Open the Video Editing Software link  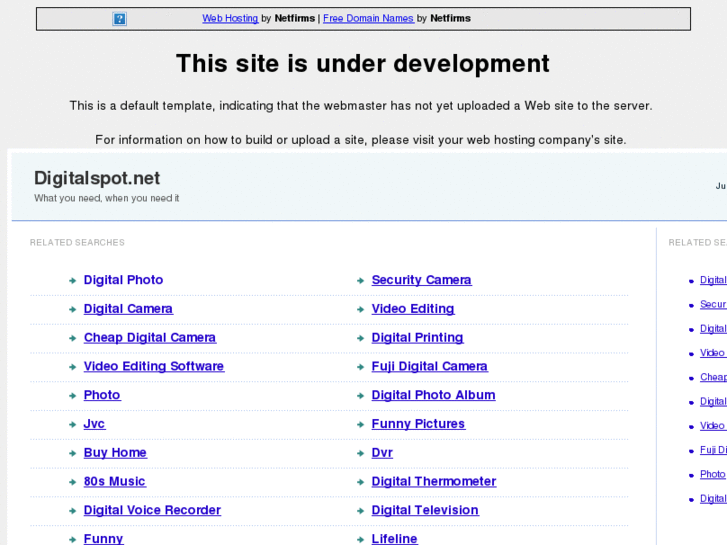tap(153, 366)
